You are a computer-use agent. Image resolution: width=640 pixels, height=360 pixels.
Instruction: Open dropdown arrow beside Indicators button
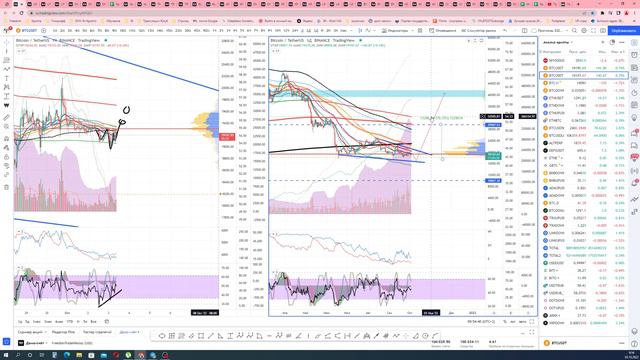(x=412, y=31)
